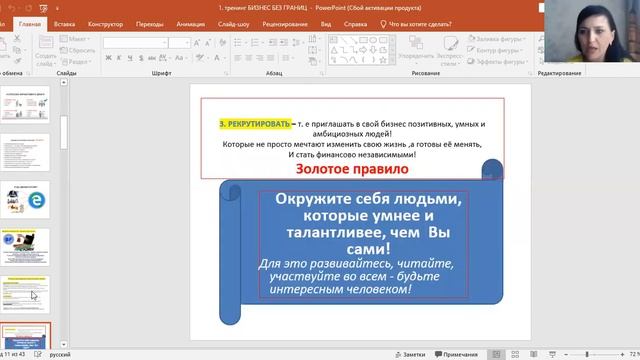Click the convert to SmartArt icon

tap(313, 62)
